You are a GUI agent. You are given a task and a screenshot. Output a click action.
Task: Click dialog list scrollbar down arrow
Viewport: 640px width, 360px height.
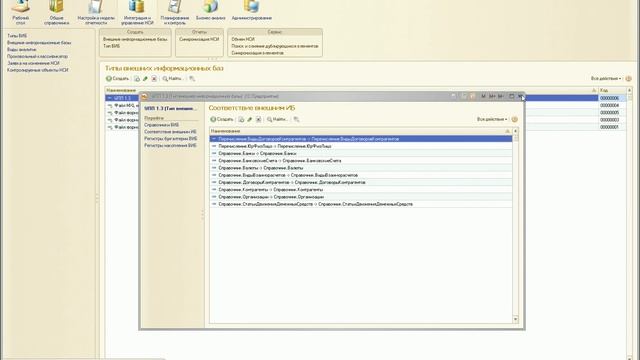516,319
